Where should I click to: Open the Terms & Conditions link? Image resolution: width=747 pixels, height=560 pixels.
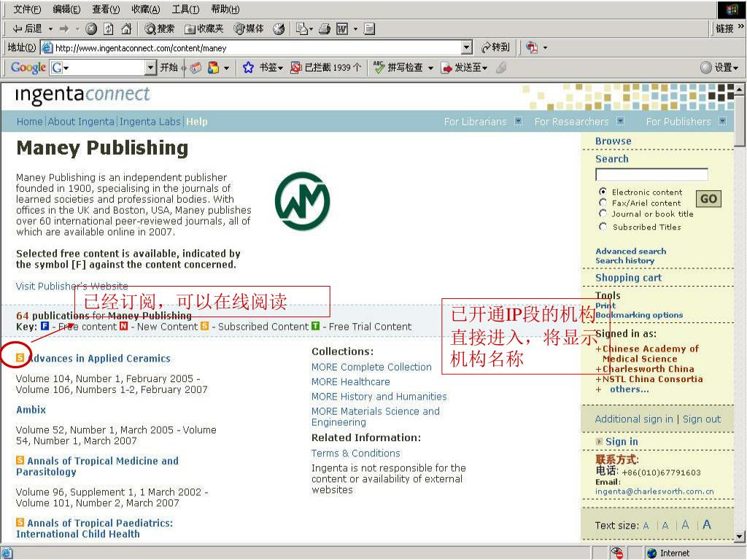coord(356,453)
